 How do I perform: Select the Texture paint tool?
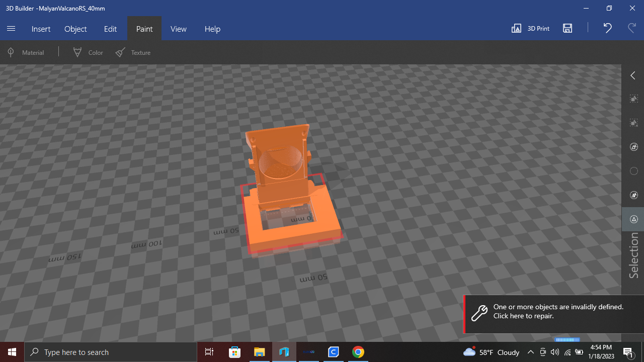click(x=133, y=52)
